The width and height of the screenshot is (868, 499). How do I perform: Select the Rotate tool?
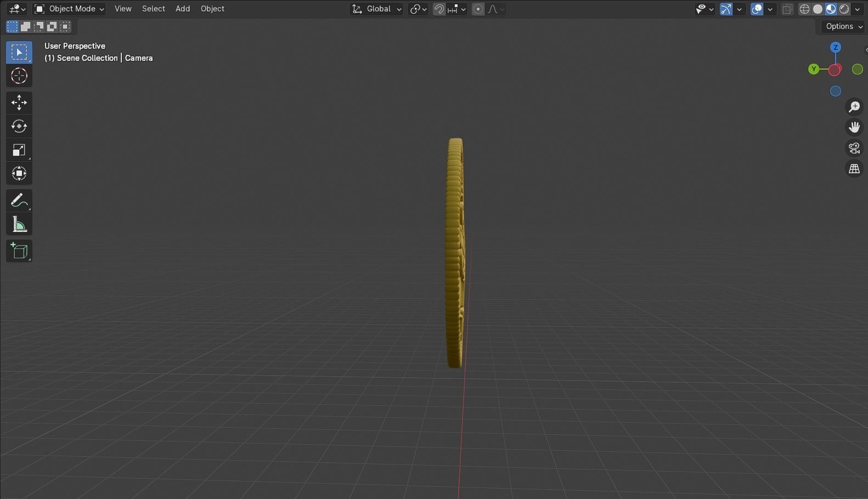coord(19,126)
